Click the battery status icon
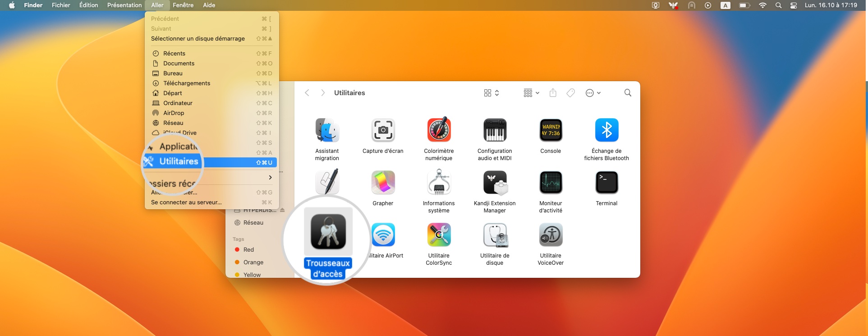This screenshot has width=868, height=336. (x=744, y=5)
